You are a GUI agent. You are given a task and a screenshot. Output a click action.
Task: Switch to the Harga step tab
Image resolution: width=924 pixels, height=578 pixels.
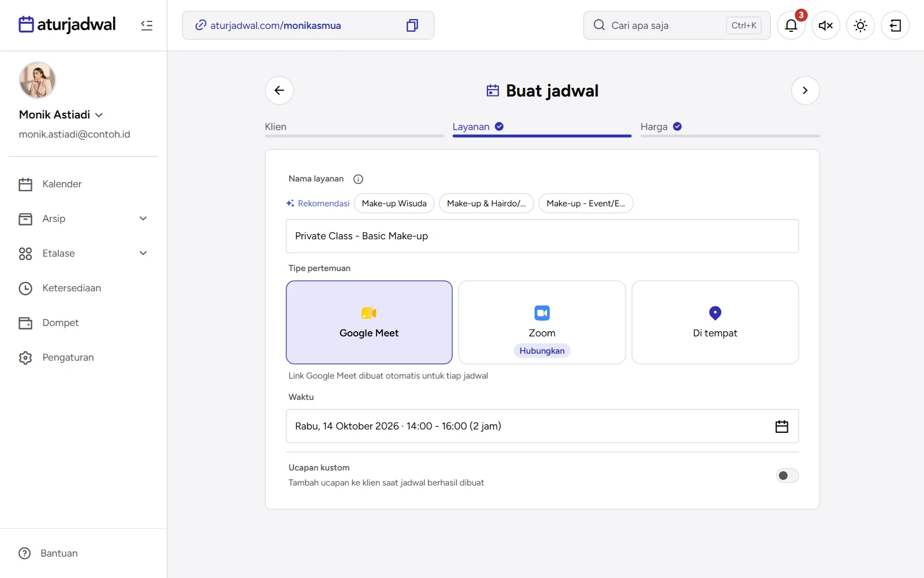[730, 128]
